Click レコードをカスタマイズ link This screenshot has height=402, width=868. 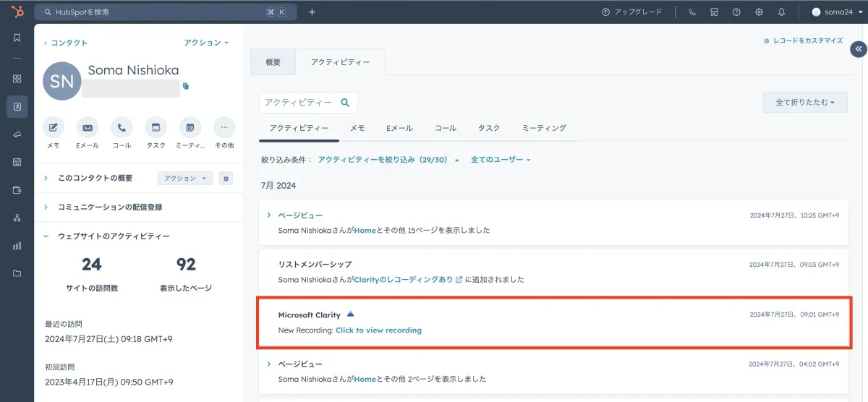pos(804,40)
